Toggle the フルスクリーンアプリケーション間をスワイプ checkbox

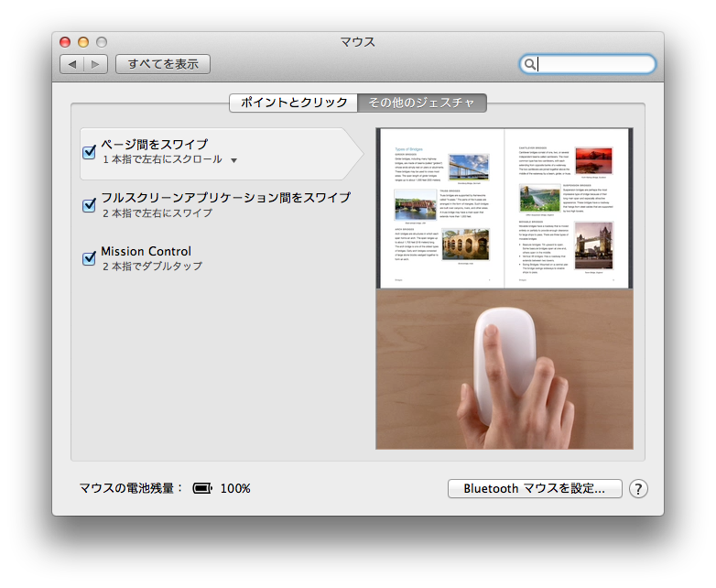pos(89,205)
